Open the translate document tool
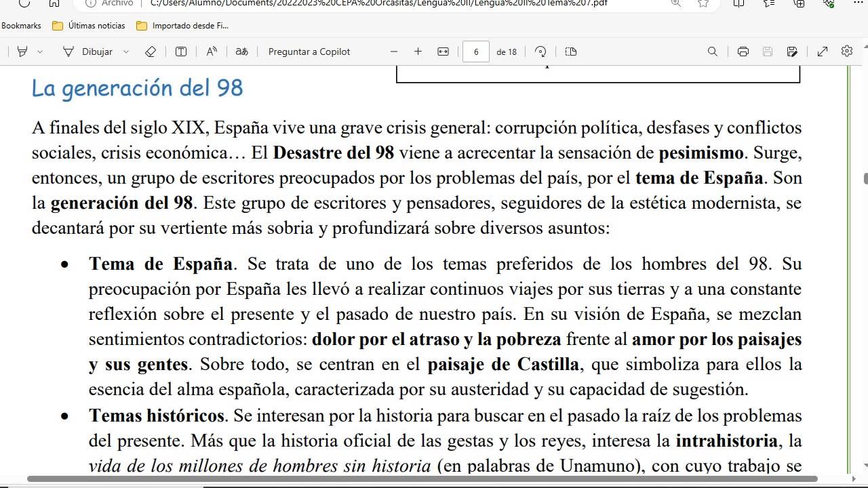Image resolution: width=868 pixels, height=488 pixels. coord(241,52)
